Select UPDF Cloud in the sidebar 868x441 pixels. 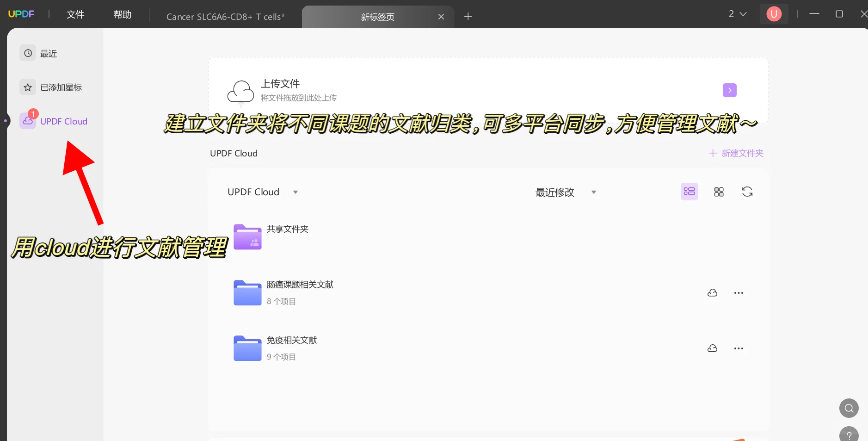coord(54,121)
